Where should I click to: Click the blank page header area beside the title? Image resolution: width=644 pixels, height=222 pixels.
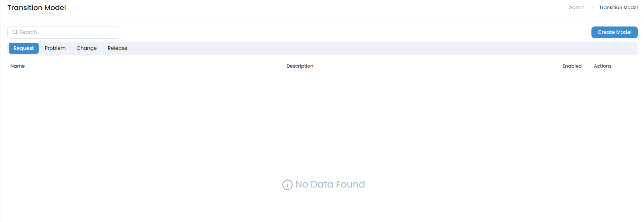point(313,8)
